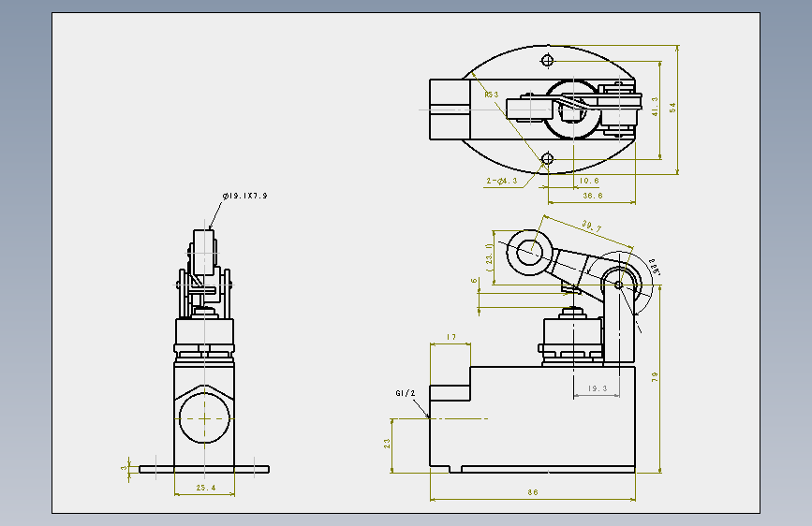Select the Φ19.1X7.9 roller annotation
This screenshot has width=812, height=526.
coord(245,196)
